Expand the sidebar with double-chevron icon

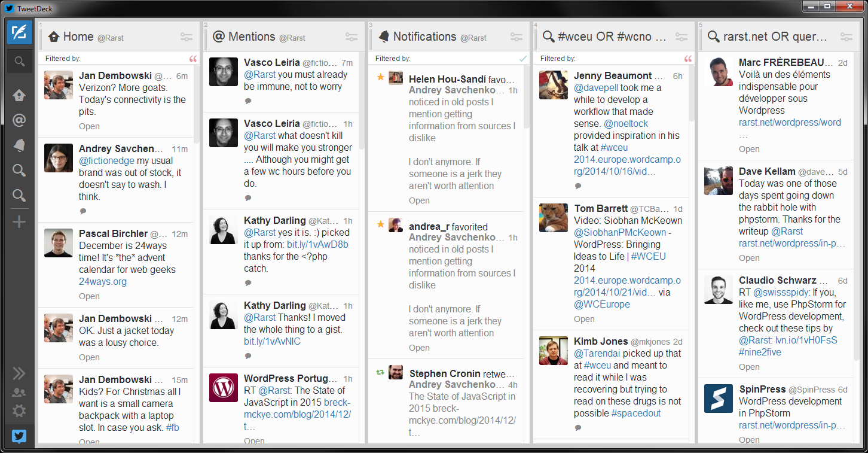click(x=19, y=373)
